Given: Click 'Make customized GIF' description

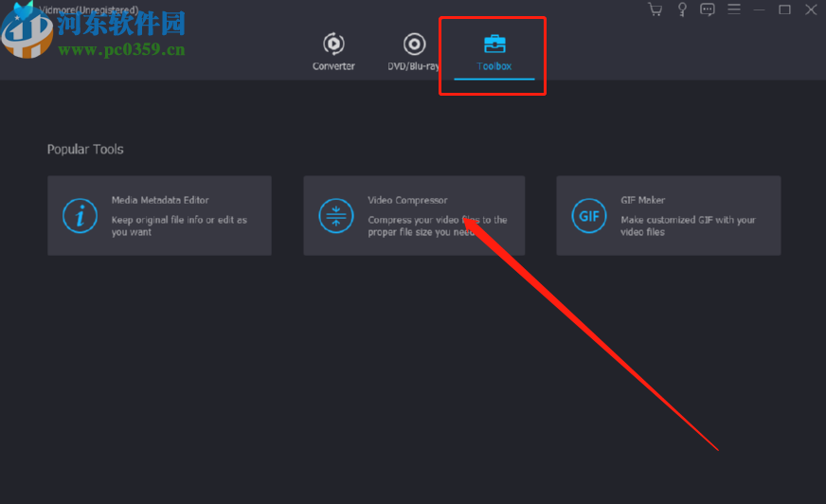Looking at the screenshot, I should [688, 225].
